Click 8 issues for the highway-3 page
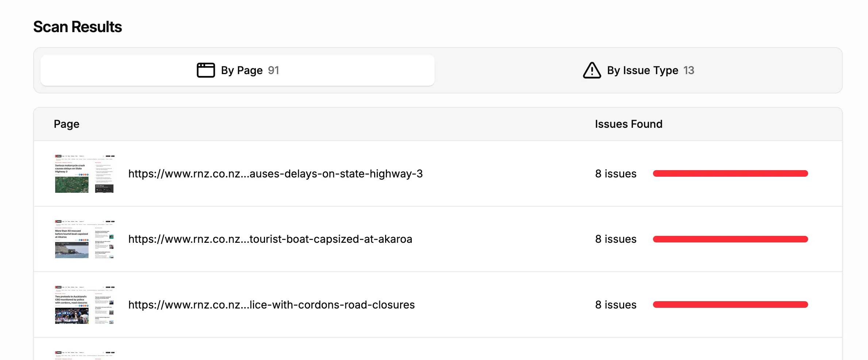 pyautogui.click(x=615, y=174)
